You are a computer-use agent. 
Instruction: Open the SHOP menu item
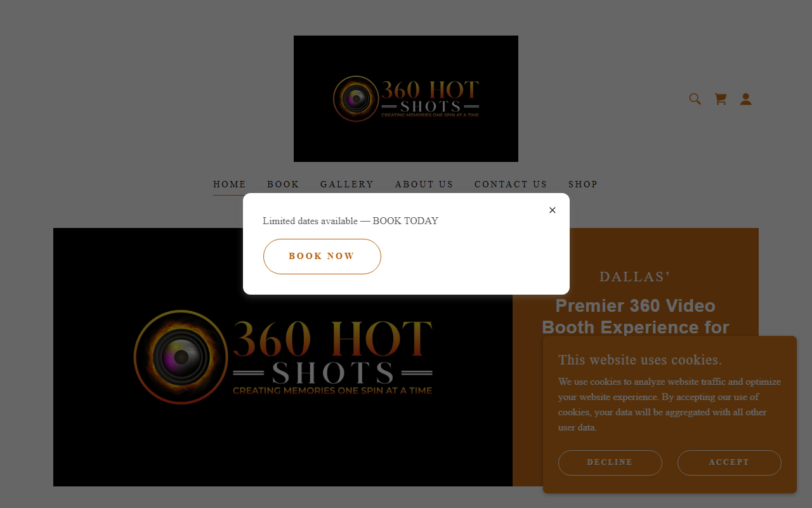[x=583, y=184]
